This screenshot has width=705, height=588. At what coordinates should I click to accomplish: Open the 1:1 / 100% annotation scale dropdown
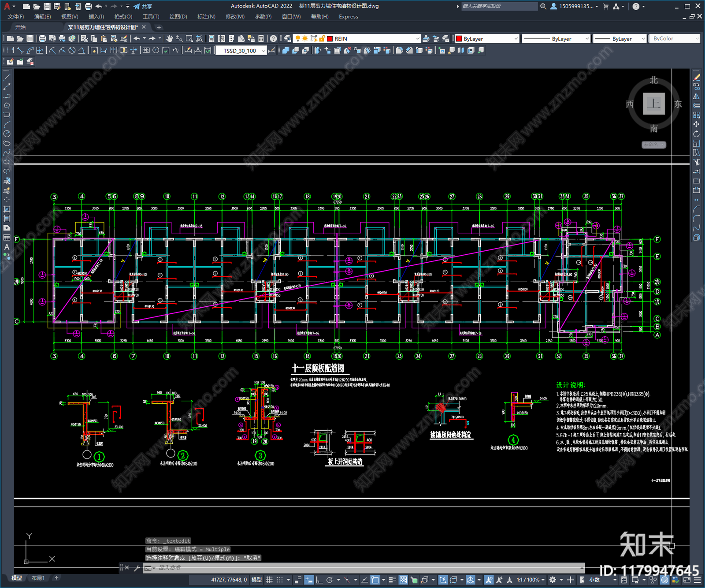tap(531, 580)
